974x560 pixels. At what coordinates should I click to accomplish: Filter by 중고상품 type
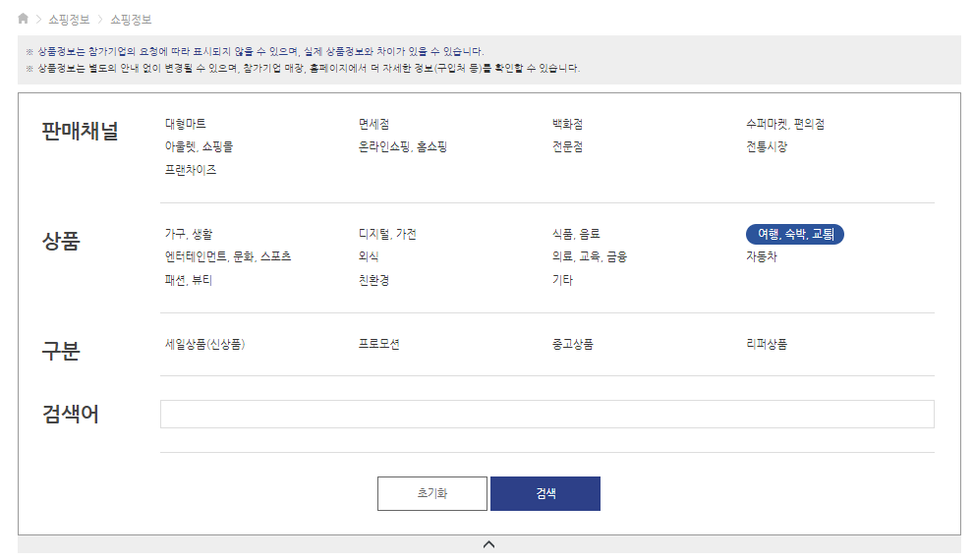[573, 344]
